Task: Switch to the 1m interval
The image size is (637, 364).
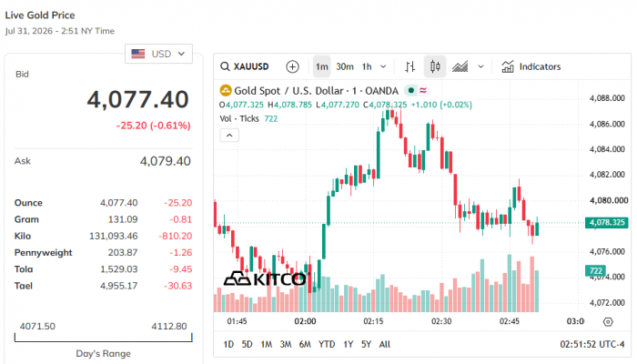Action: pos(322,66)
